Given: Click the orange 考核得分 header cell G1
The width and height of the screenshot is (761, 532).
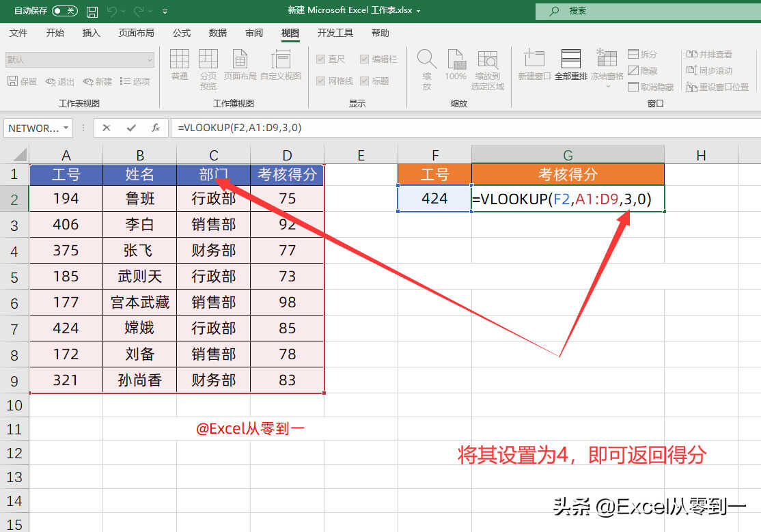Looking at the screenshot, I should (x=567, y=174).
